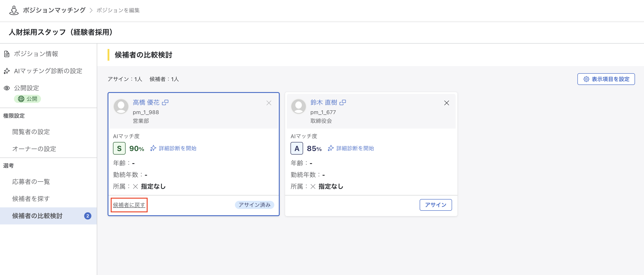Click アサイン button for 鈴木 直樹

[436, 205]
